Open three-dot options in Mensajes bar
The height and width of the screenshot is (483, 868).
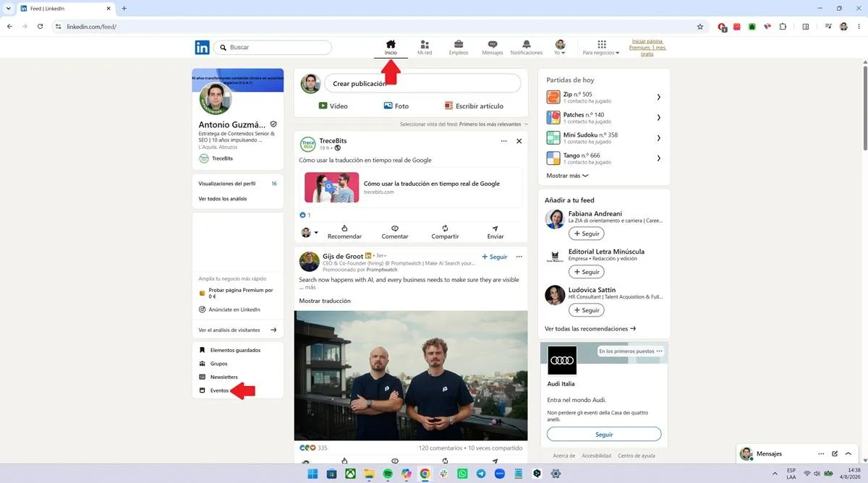click(821, 453)
